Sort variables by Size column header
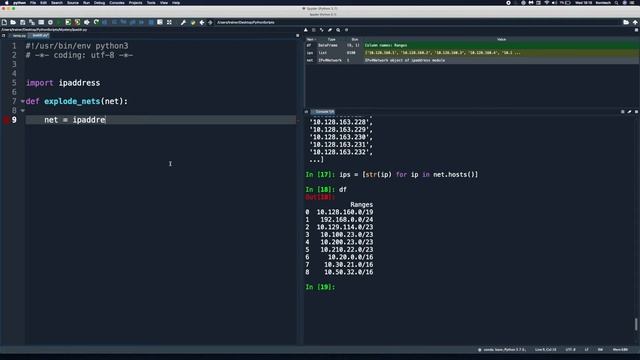Viewport: 640px width, 360px height. coord(354,40)
